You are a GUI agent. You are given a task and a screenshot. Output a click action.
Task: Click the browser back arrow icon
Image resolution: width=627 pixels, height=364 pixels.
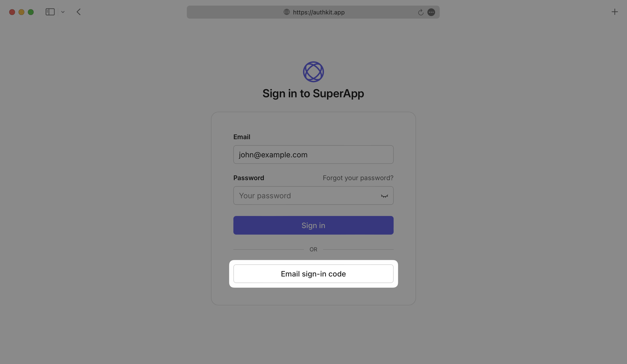[x=78, y=12]
